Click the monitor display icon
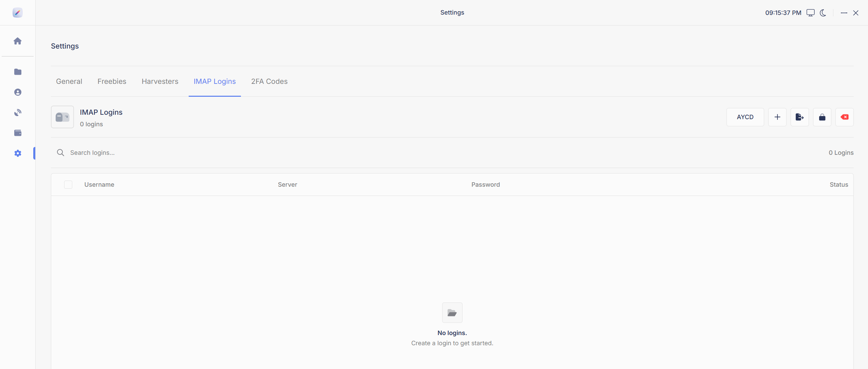868x369 pixels. [x=810, y=13]
